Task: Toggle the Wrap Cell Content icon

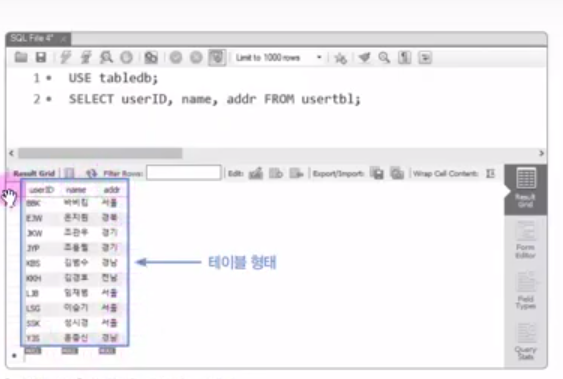Action: (x=490, y=174)
